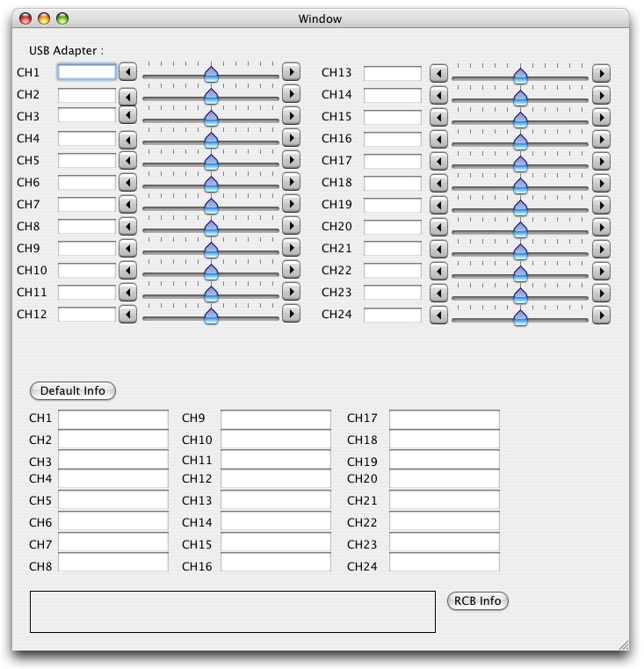Viewport: 644px width, 669px height.
Task: Click the right arrow button for CH1
Action: pyautogui.click(x=292, y=72)
